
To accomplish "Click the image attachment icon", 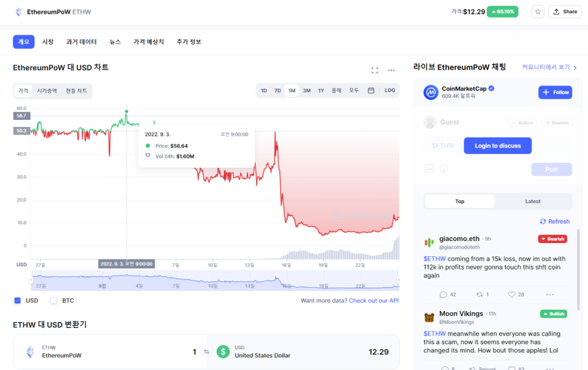I will point(429,168).
